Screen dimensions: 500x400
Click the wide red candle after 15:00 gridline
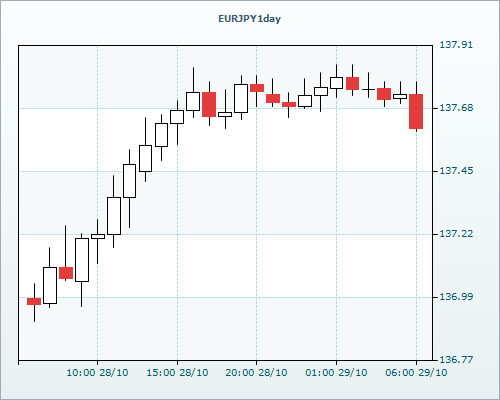(x=209, y=104)
